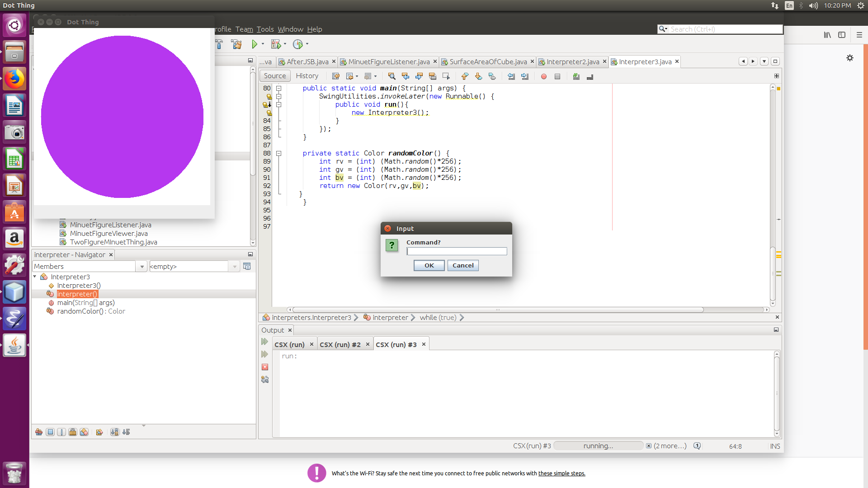Click the Last Edit icon in editor toolbar
Viewport: 868px width, 488px height.
pyautogui.click(x=335, y=76)
